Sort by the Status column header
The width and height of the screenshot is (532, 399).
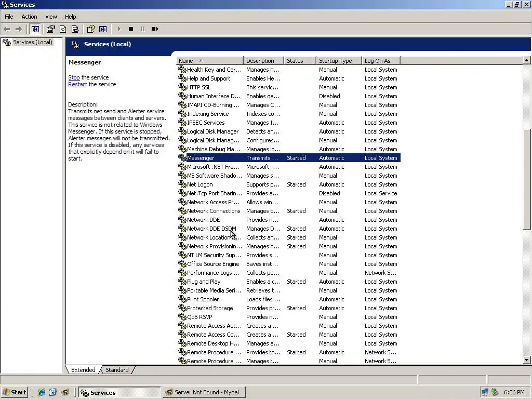(x=300, y=61)
